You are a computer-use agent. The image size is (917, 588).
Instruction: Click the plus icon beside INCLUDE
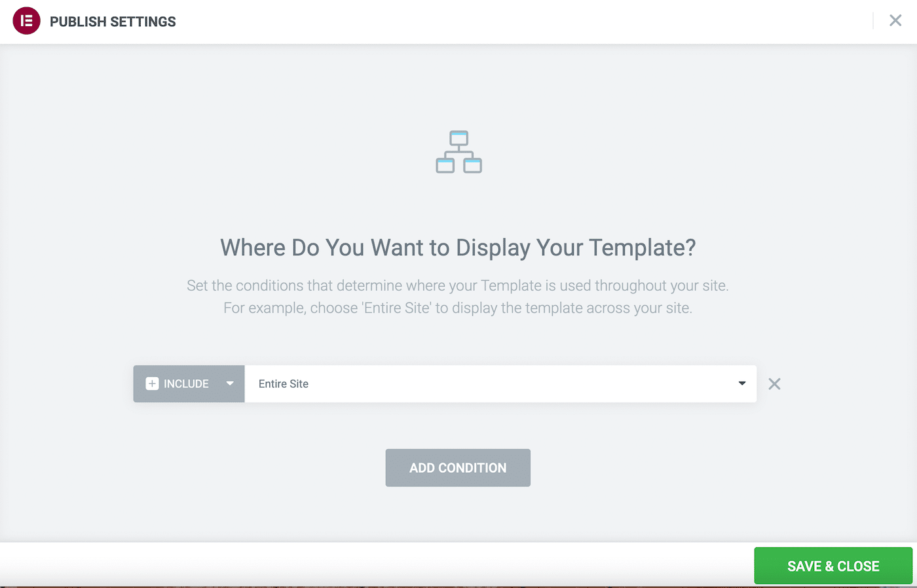[152, 384]
